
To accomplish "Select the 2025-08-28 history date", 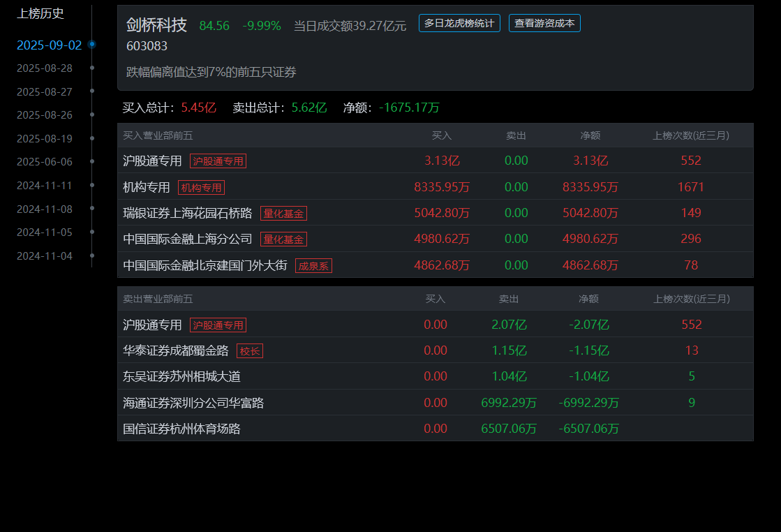I will 45,68.
